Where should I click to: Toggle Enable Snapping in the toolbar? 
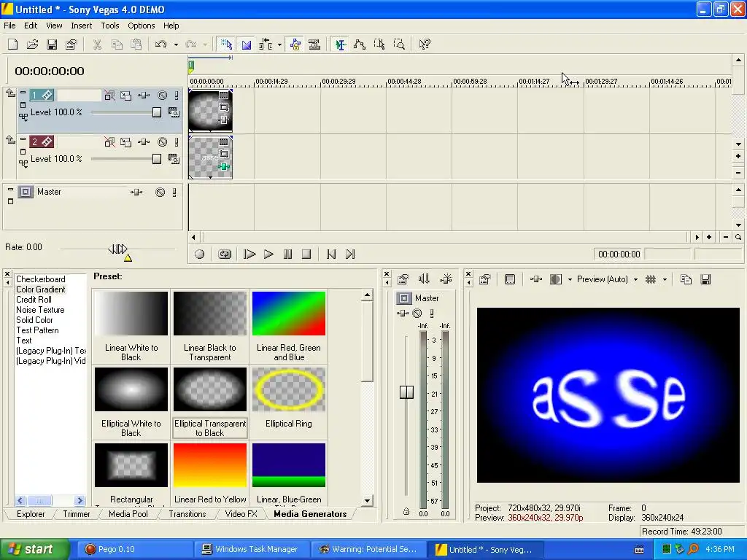click(226, 44)
